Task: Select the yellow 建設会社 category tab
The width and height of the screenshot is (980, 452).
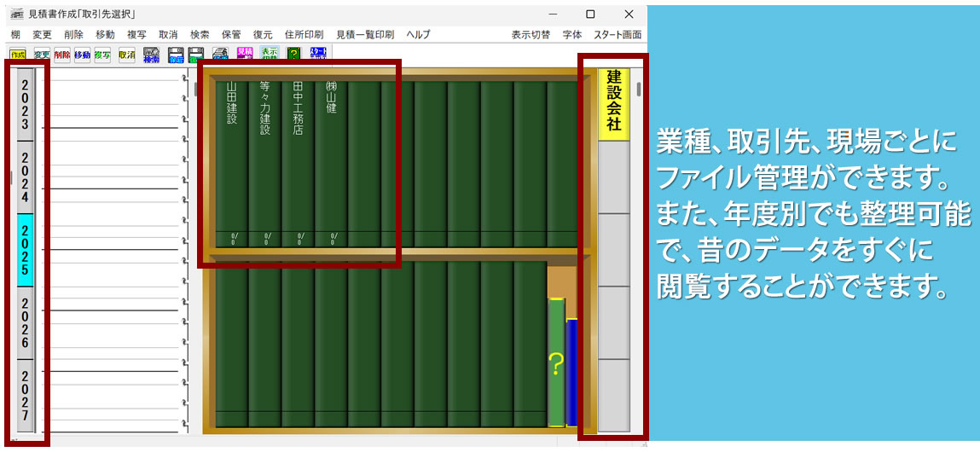Action: [x=613, y=103]
